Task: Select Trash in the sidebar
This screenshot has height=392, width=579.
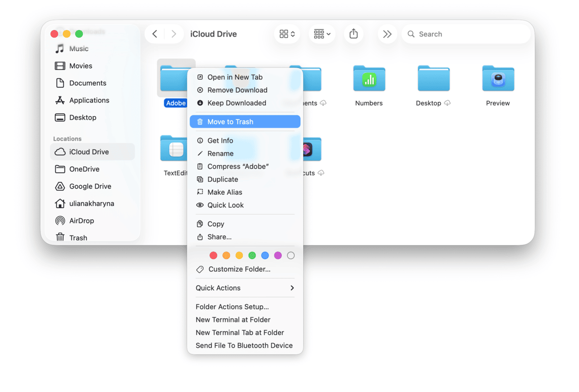Action: click(x=78, y=237)
